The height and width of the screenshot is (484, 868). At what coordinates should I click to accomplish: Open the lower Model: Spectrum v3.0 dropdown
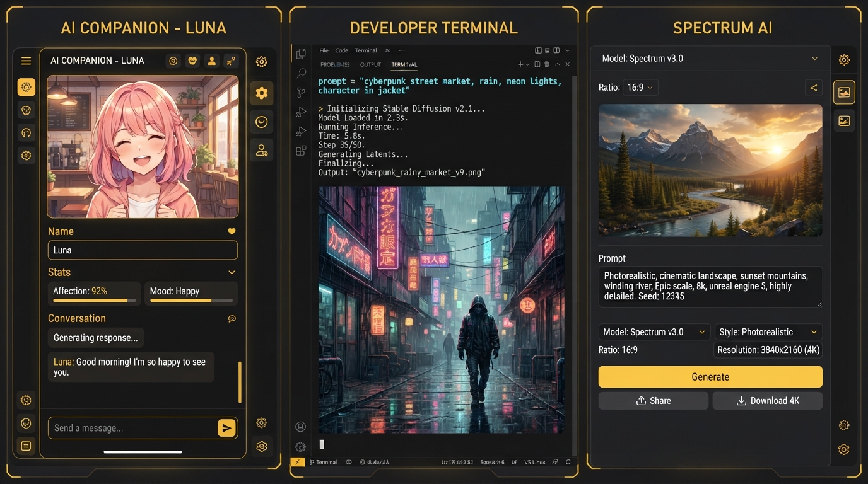click(x=654, y=332)
